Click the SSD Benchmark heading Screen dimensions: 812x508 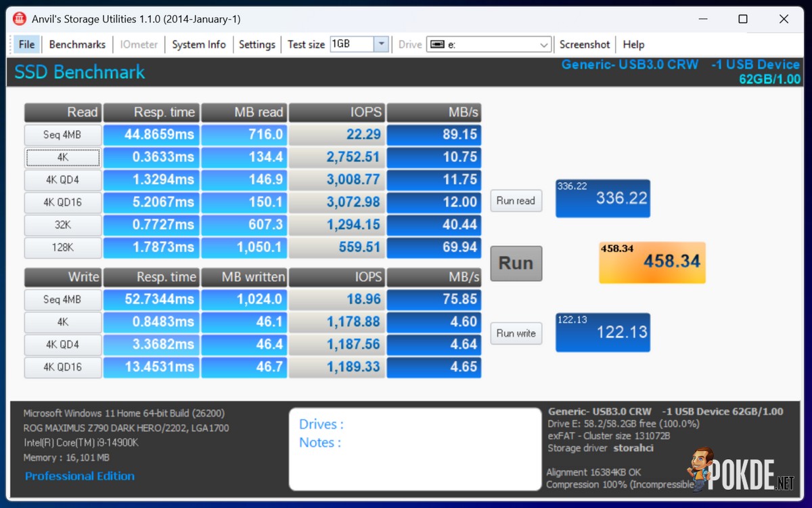click(80, 72)
